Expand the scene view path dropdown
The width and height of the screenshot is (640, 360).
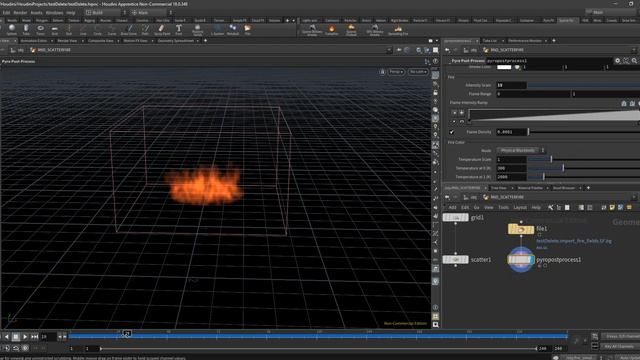pyautogui.click(x=389, y=50)
